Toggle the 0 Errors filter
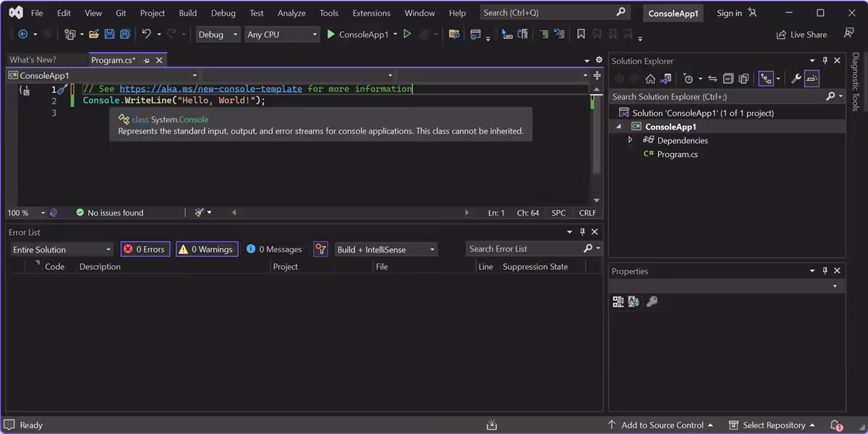The width and height of the screenshot is (868, 434). 145,249
